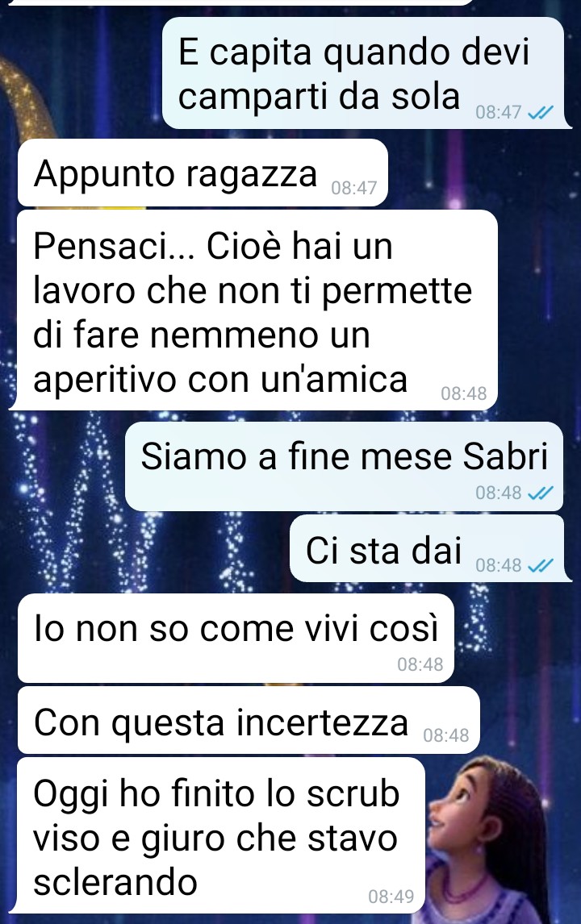Tap the 08:47 timestamp on 'Appunto ragazza'
Image resolution: width=581 pixels, height=924 pixels.
coord(354,187)
